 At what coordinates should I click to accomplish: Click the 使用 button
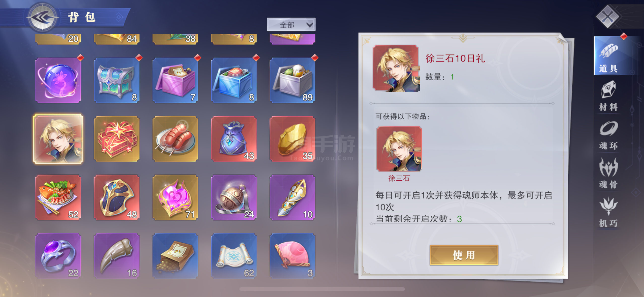coord(464,255)
